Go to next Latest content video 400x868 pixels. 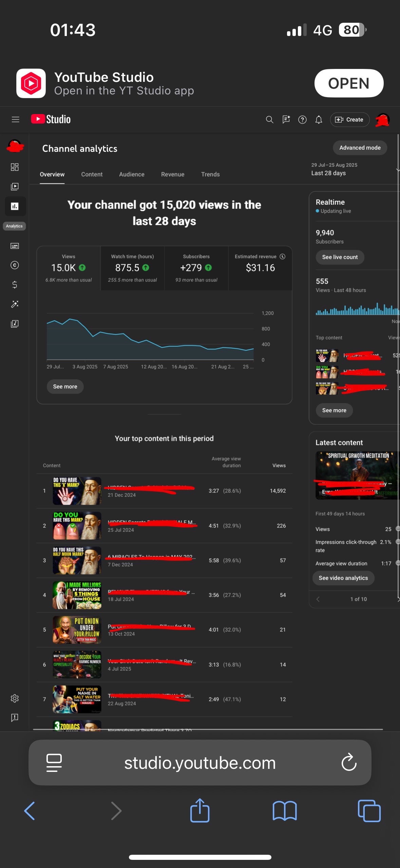pyautogui.click(x=398, y=599)
